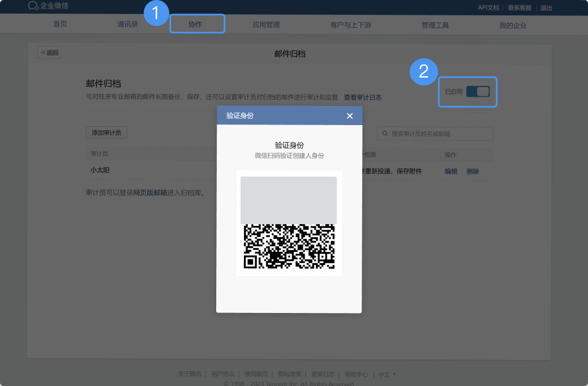Open the 网页版邮箱 link

pos(150,192)
